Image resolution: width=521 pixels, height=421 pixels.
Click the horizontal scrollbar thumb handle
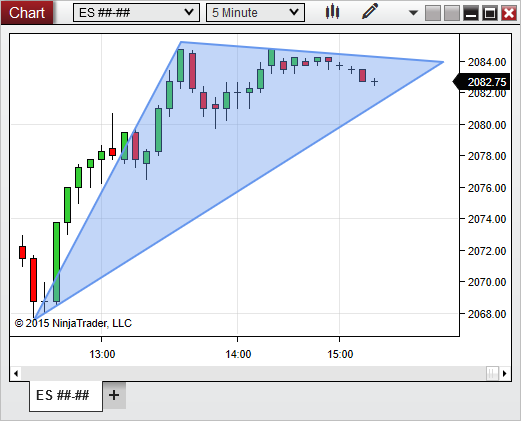click(x=492, y=373)
